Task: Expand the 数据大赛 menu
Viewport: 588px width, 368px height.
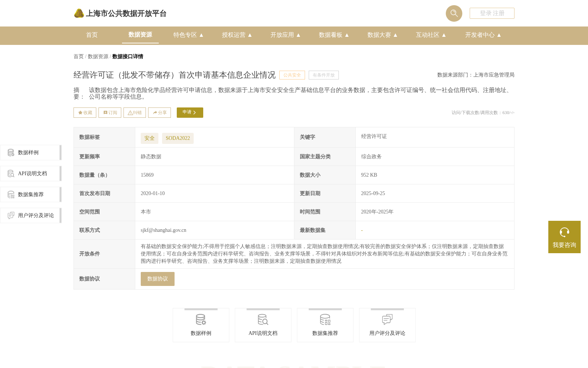Action: 383,35
